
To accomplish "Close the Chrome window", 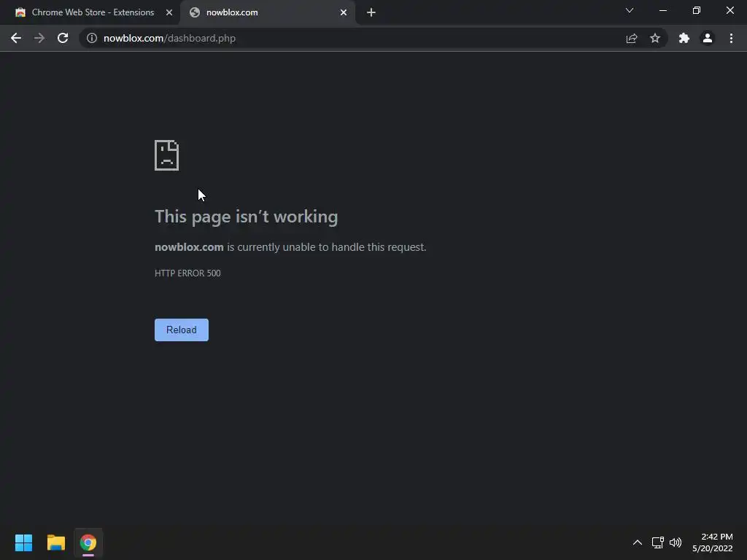I will tap(729, 10).
